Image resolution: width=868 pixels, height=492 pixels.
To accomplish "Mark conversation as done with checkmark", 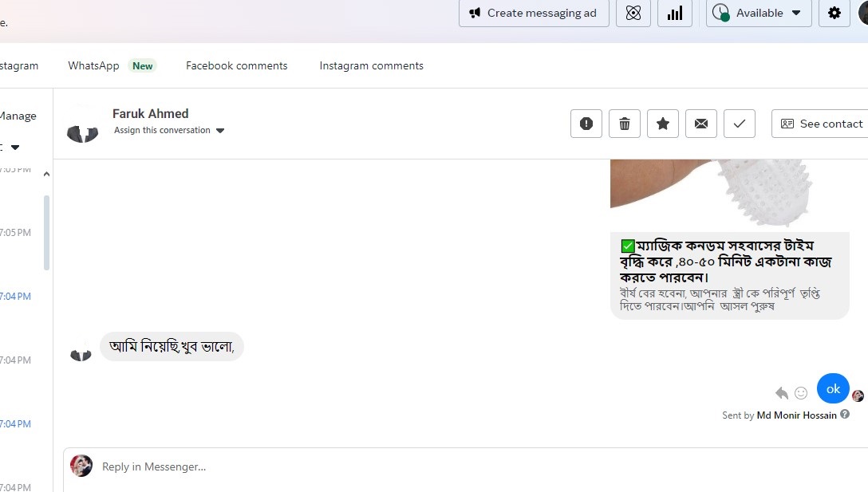I will (740, 124).
